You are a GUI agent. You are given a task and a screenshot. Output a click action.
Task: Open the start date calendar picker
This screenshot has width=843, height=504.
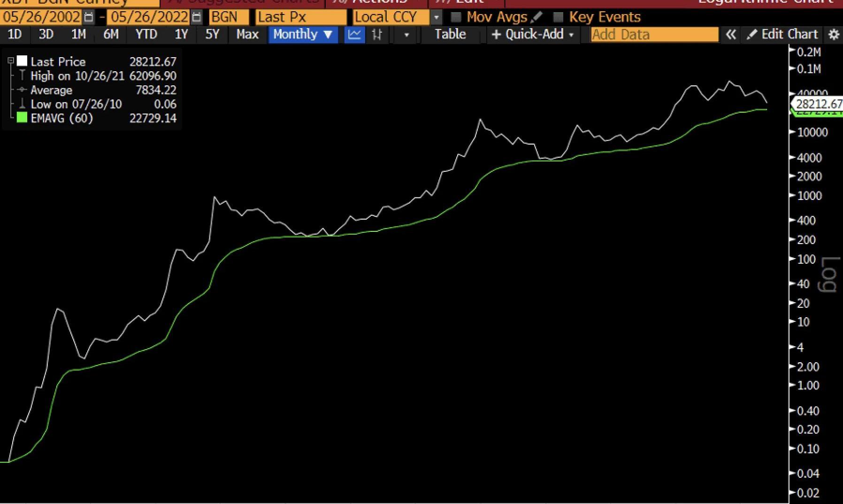(x=88, y=17)
